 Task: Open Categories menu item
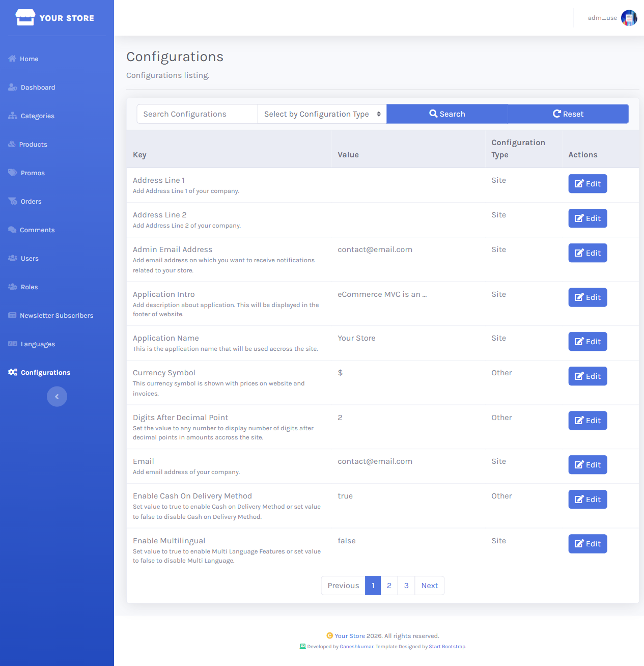57,116
